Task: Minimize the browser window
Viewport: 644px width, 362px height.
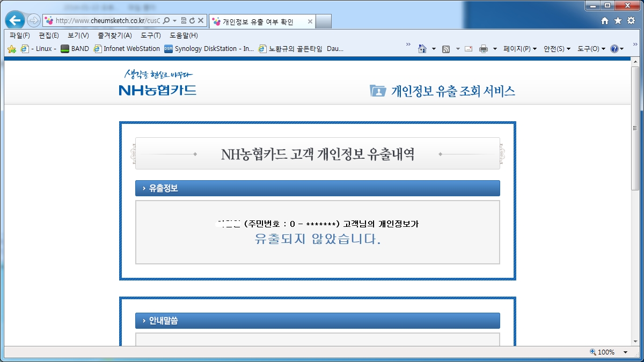Action: click(x=594, y=5)
